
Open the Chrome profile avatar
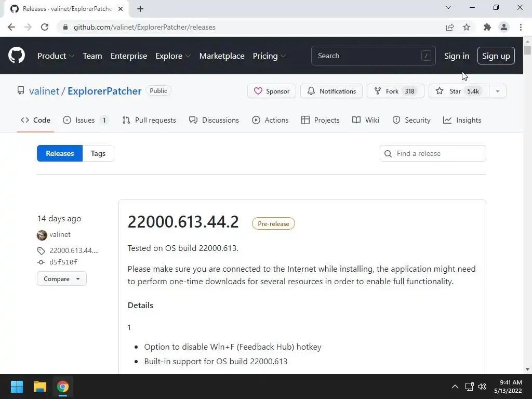click(504, 27)
